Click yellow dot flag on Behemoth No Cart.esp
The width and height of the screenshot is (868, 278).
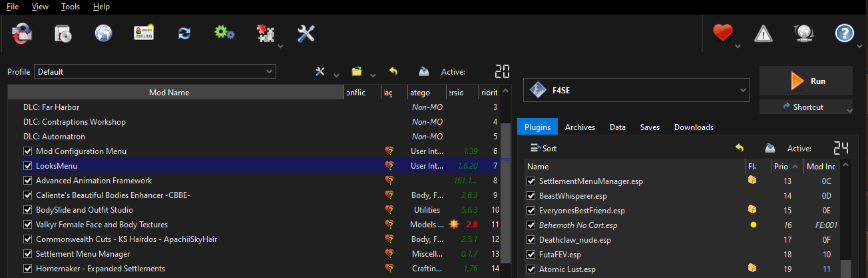coord(753,225)
